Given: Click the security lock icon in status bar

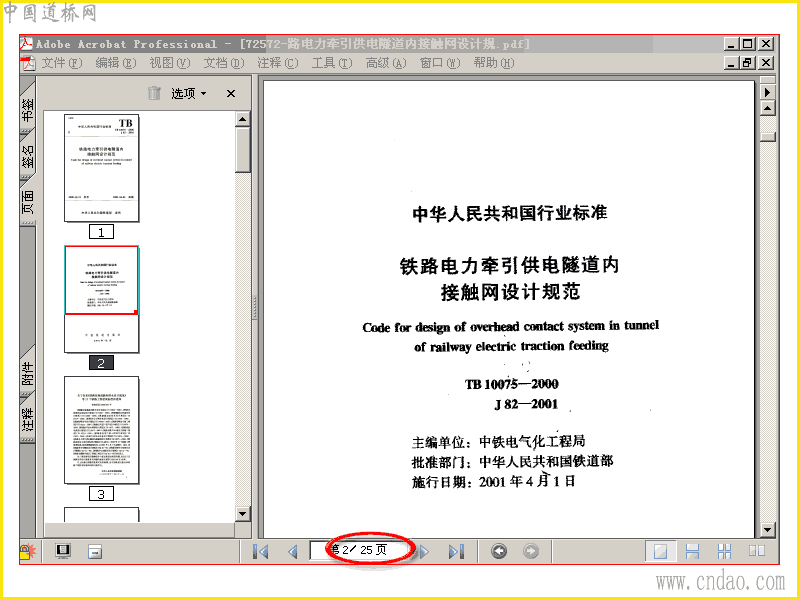Looking at the screenshot, I should click(x=28, y=552).
